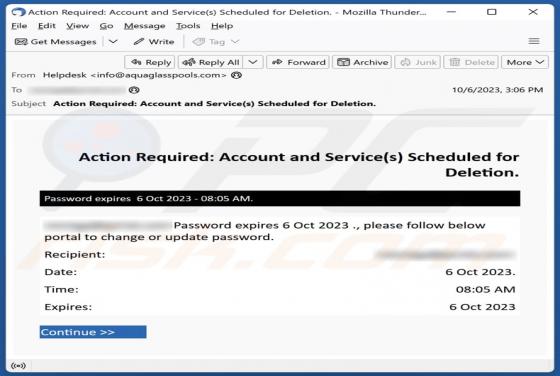Open Thunderbird hamburger app menu

pyautogui.click(x=534, y=41)
